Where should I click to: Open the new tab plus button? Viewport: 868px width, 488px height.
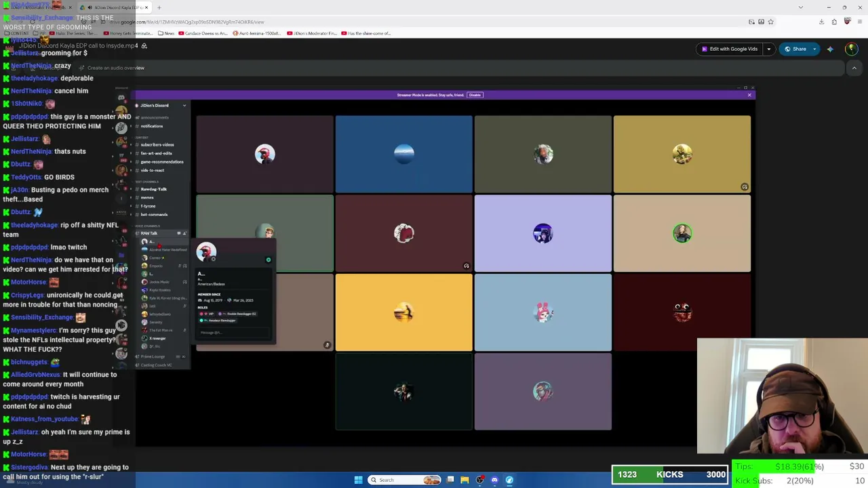159,7
